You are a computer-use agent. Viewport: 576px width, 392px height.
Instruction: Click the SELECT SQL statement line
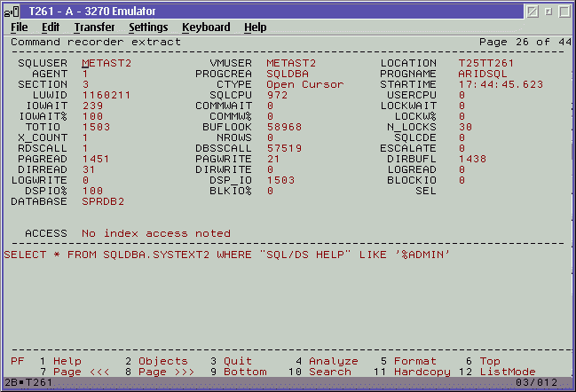[227, 255]
